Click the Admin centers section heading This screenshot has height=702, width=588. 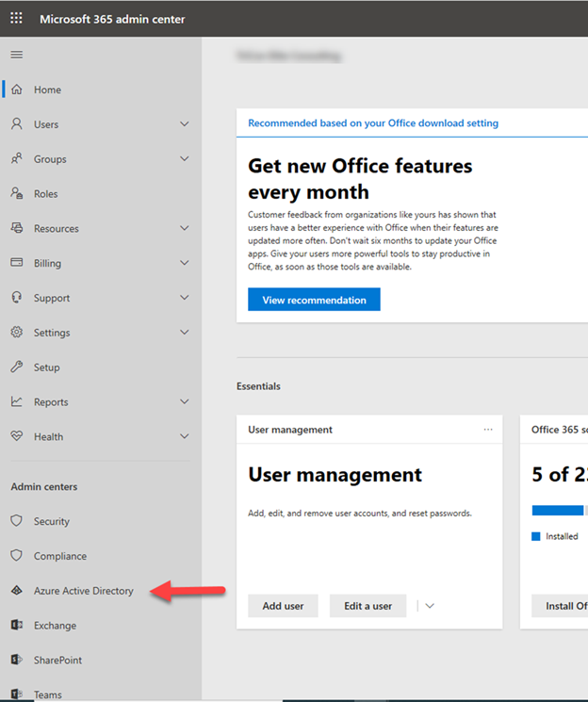point(44,486)
